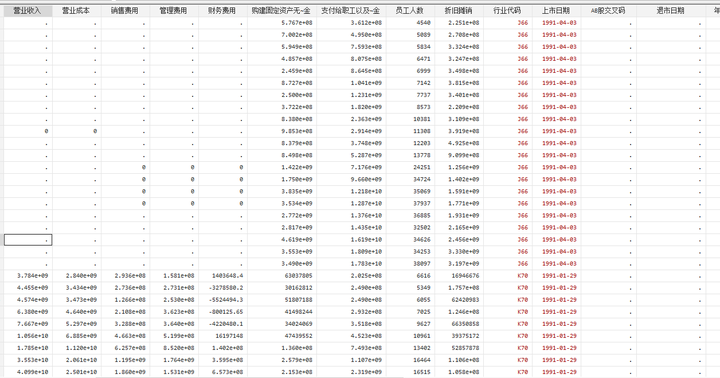Select the 折旧摊销 column header
Screen dimensions: 720x378
tap(459, 11)
